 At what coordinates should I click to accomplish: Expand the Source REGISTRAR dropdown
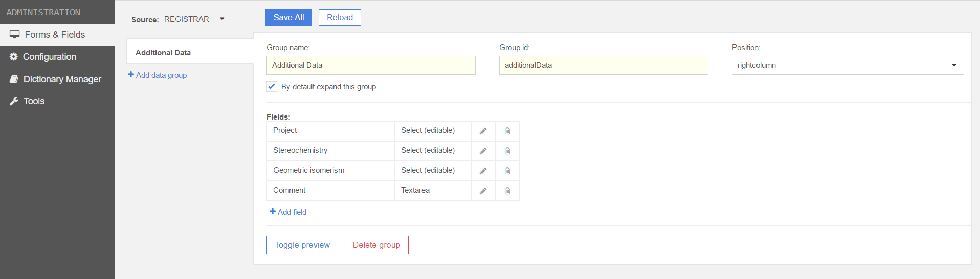pyautogui.click(x=194, y=19)
